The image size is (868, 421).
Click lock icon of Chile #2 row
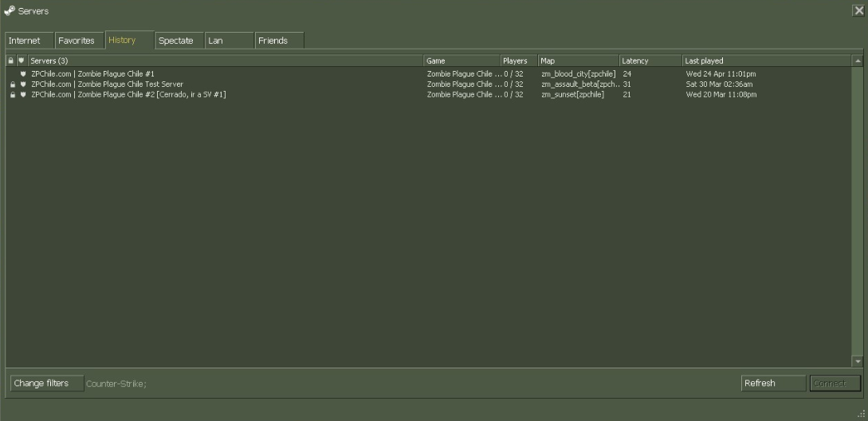tap(13, 95)
